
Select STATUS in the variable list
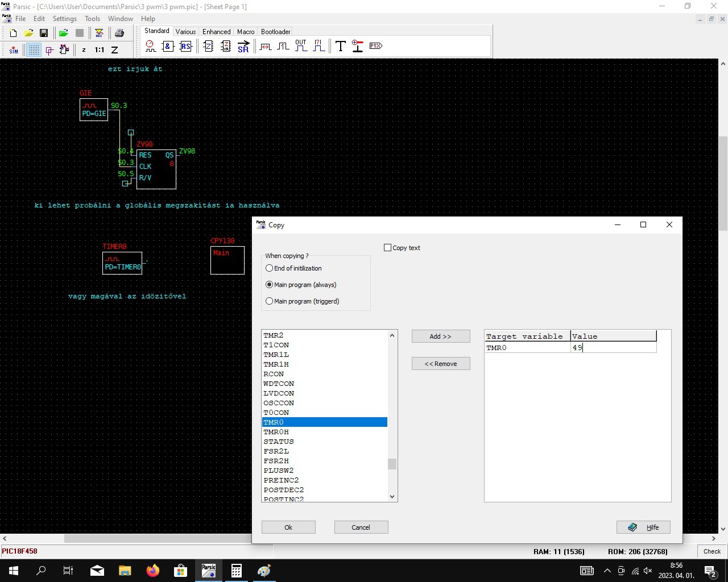[x=279, y=442]
